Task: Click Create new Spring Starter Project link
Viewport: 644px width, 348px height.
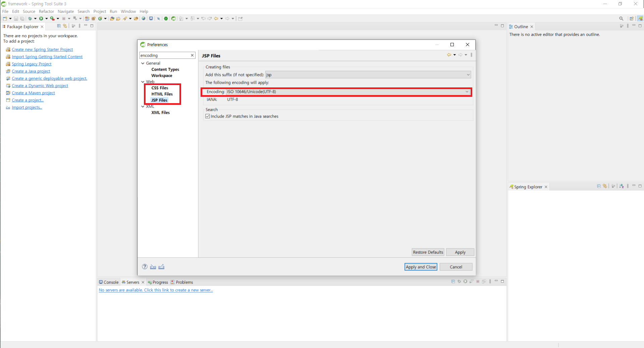Action: tap(42, 50)
